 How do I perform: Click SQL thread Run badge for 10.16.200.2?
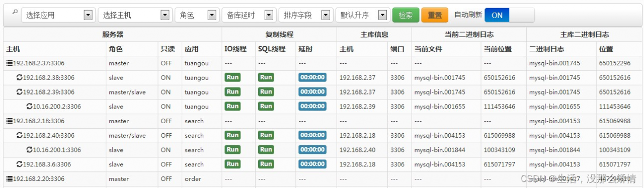266,106
